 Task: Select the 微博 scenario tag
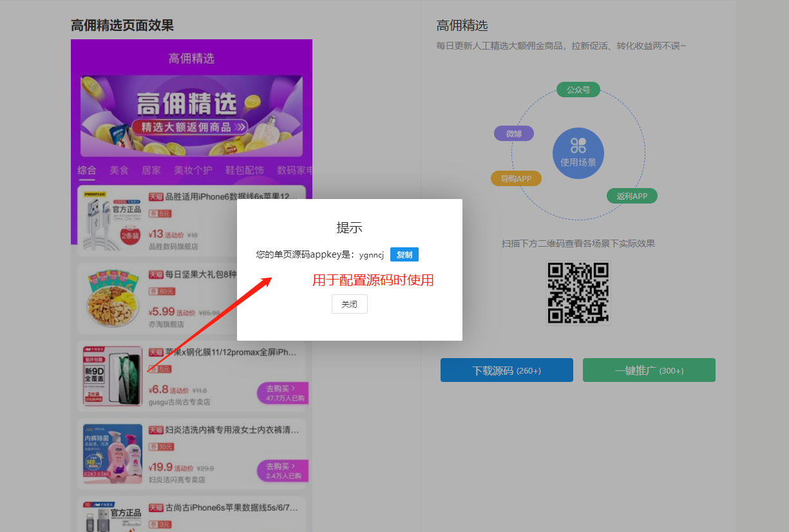pyautogui.click(x=513, y=133)
